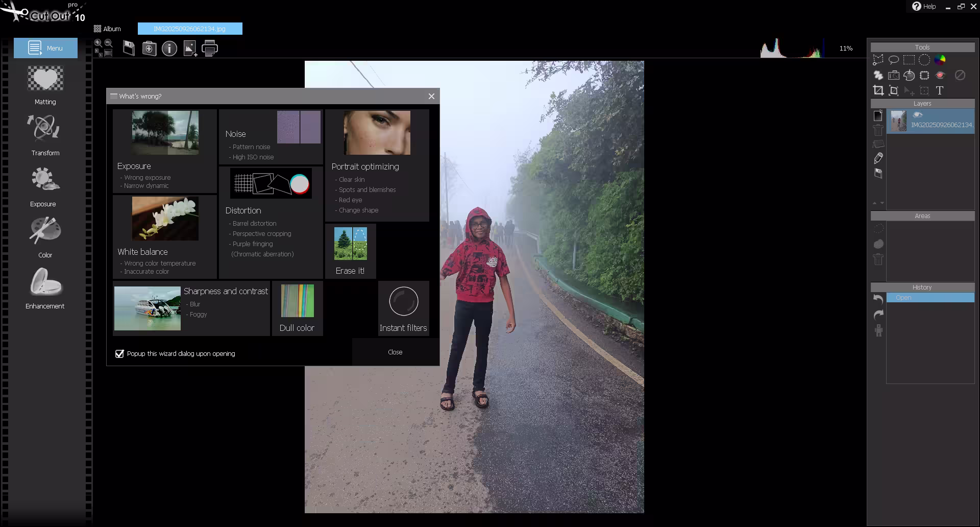Select the red eye removal tool
Image resolution: width=980 pixels, height=527 pixels.
tap(940, 75)
